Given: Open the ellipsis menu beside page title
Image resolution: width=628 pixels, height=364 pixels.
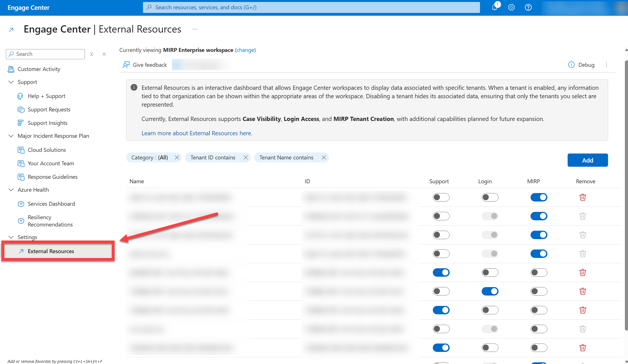Looking at the screenshot, I should point(195,29).
